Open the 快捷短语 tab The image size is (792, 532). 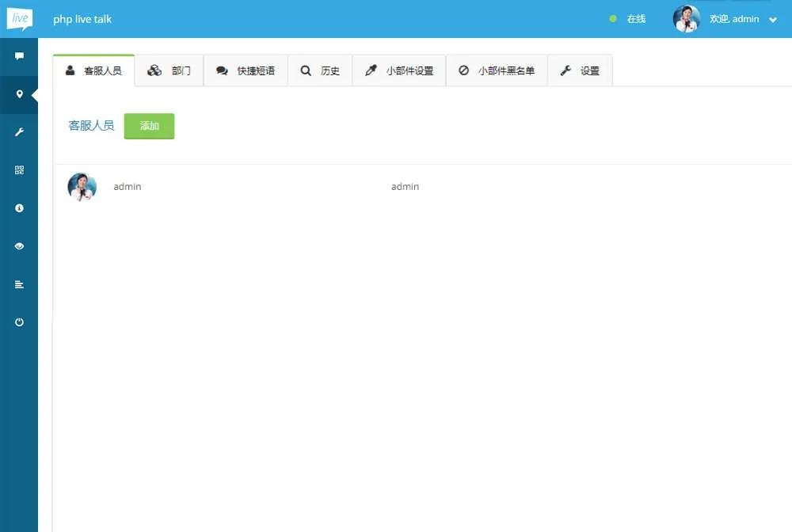pyautogui.click(x=246, y=70)
